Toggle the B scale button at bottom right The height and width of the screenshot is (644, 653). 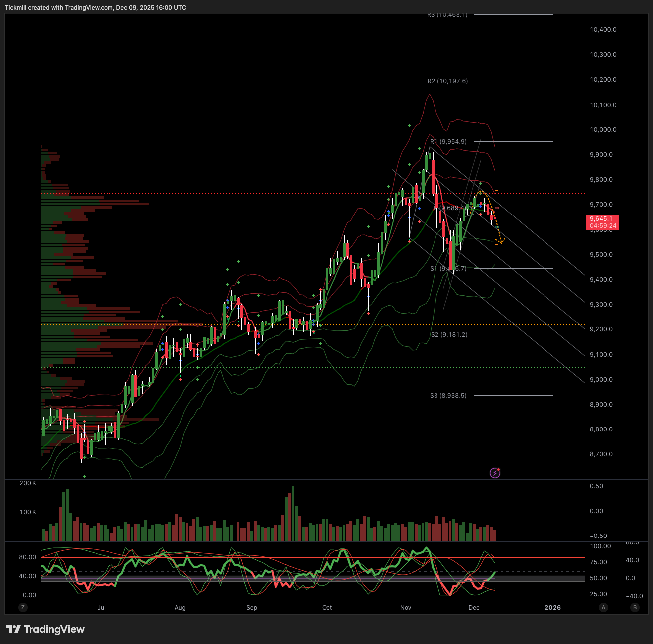(635, 607)
